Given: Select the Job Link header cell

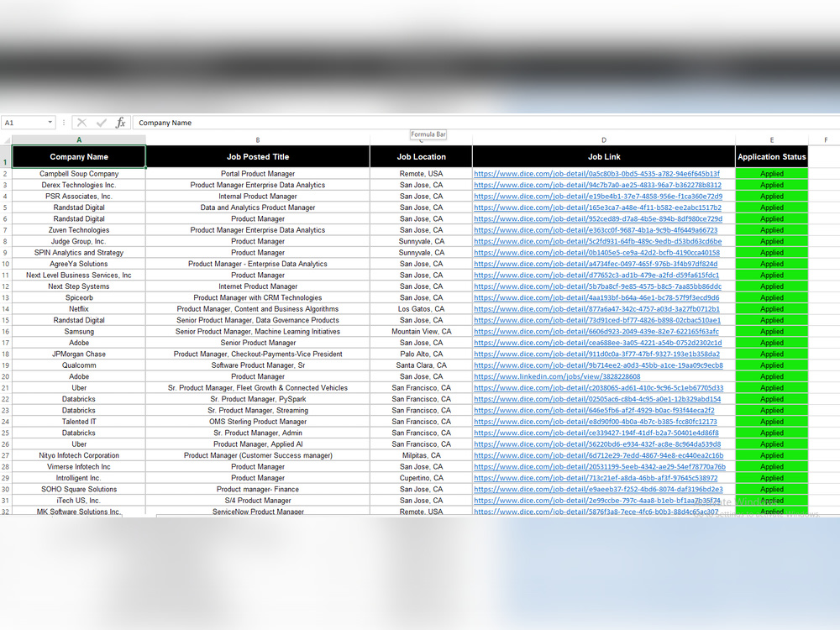Looking at the screenshot, I should tap(604, 156).
